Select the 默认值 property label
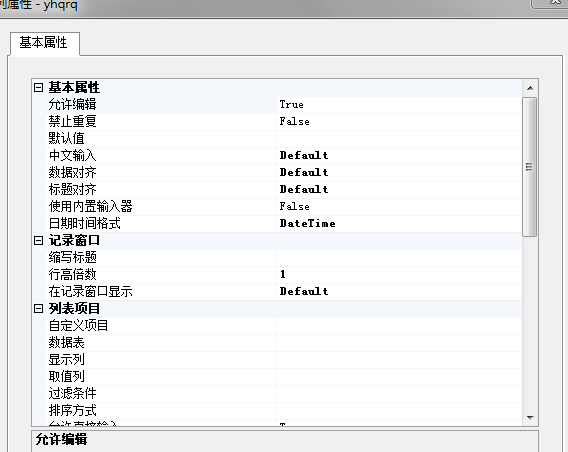568x452 pixels. (67, 138)
